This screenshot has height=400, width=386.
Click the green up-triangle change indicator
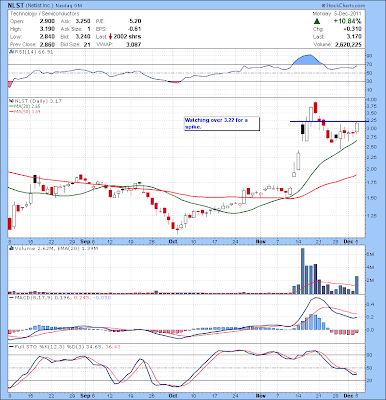point(317,21)
